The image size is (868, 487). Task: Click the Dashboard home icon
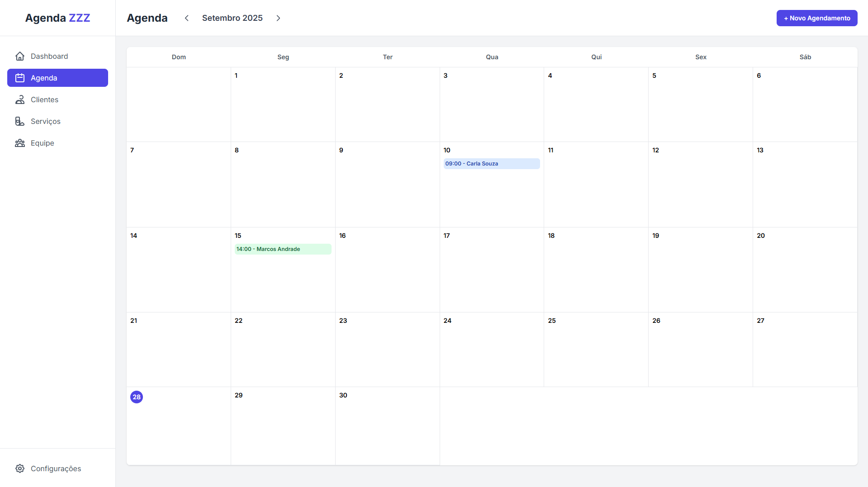coord(20,56)
